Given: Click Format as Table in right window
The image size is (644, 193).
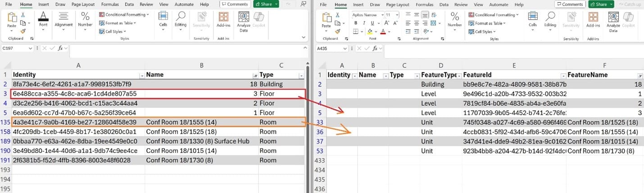Looking at the screenshot, I should (x=487, y=23).
